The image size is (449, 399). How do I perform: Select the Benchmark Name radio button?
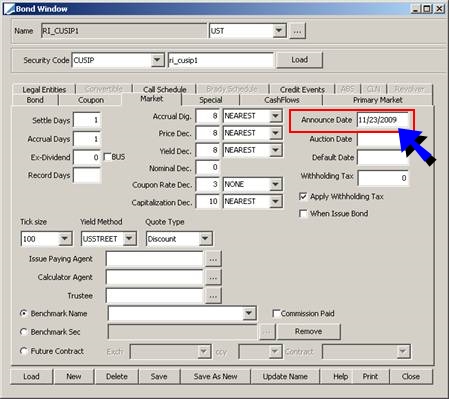[24, 313]
